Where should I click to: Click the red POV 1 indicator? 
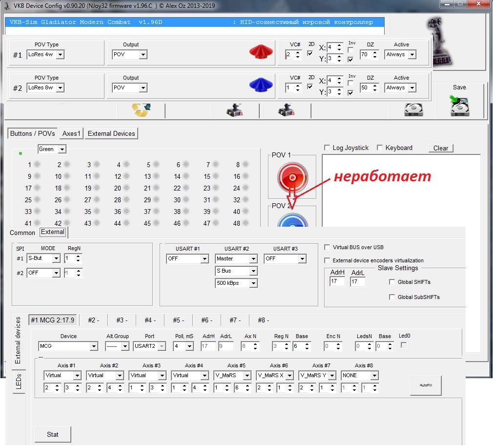click(292, 177)
